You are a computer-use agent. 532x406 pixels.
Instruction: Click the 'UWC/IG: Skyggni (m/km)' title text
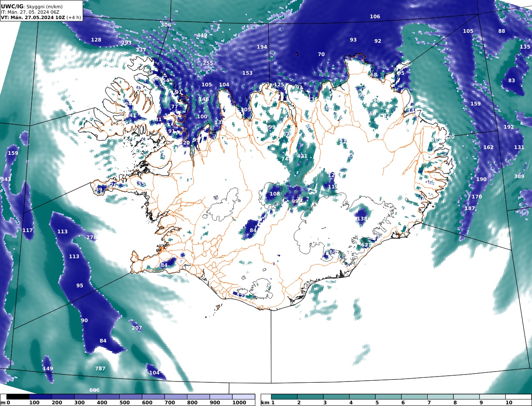pos(32,6)
